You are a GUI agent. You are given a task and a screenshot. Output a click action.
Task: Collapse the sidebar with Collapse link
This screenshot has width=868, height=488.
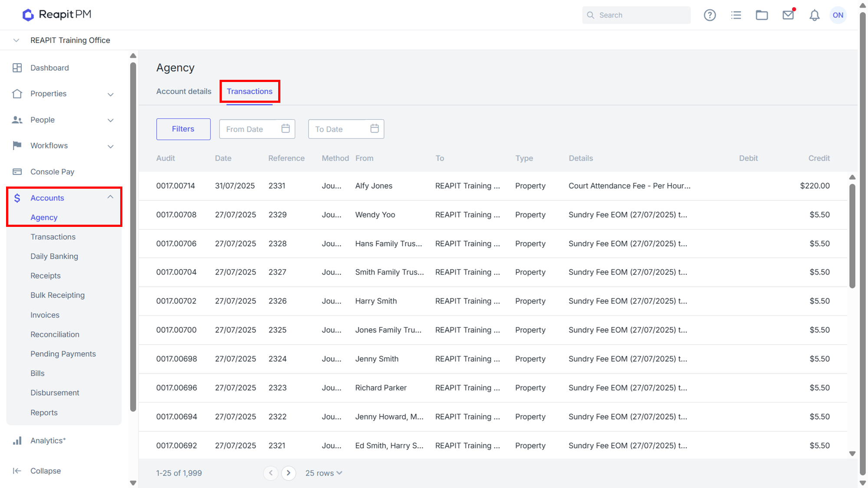coord(46,471)
